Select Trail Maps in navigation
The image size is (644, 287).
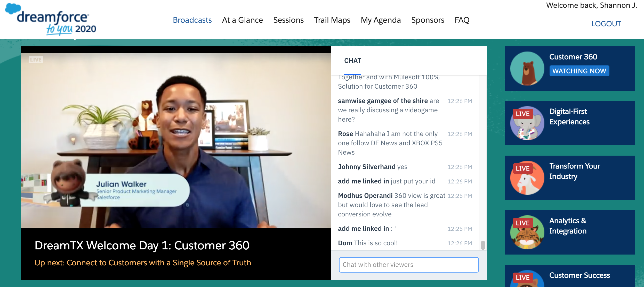[332, 20]
